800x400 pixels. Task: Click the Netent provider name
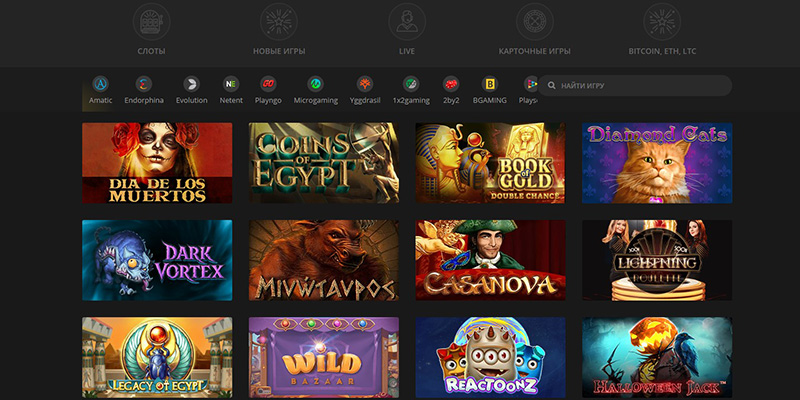tap(231, 101)
